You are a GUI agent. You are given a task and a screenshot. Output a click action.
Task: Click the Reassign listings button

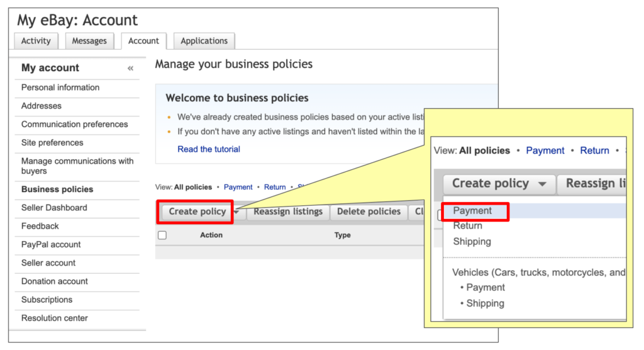click(288, 212)
